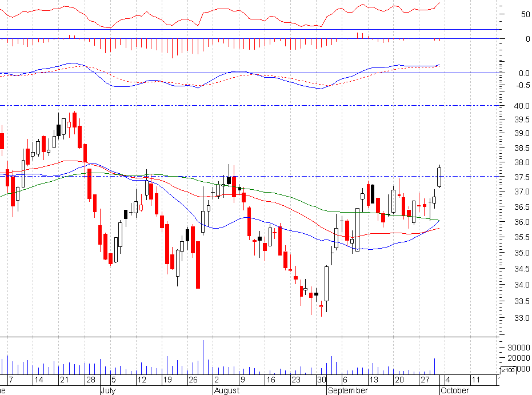
Task: Click the September month label
Action: tap(348, 390)
